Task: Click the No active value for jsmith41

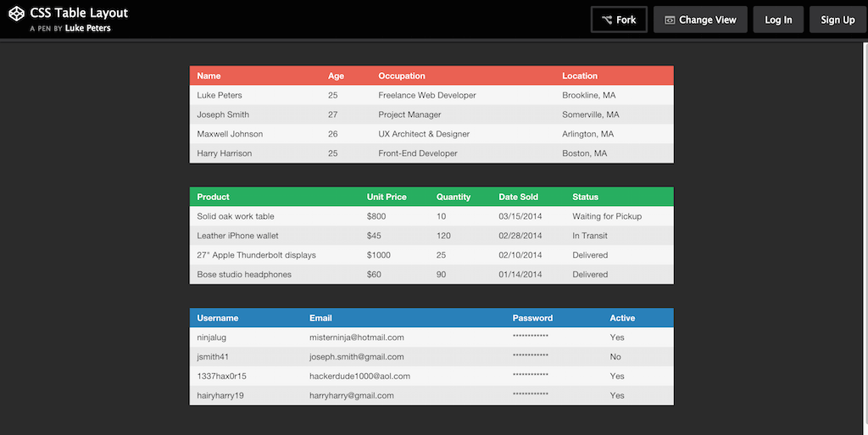Action: [615, 357]
